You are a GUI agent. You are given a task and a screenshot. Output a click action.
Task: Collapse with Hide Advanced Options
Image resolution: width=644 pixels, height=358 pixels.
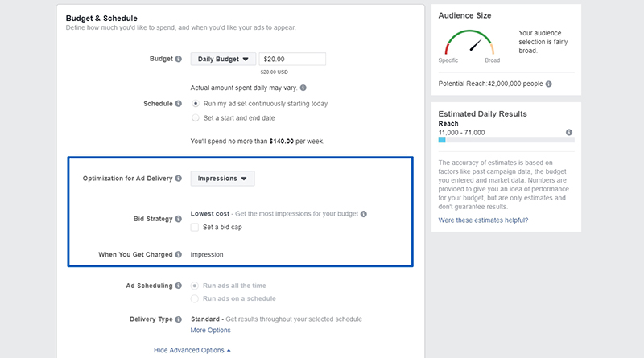click(192, 350)
